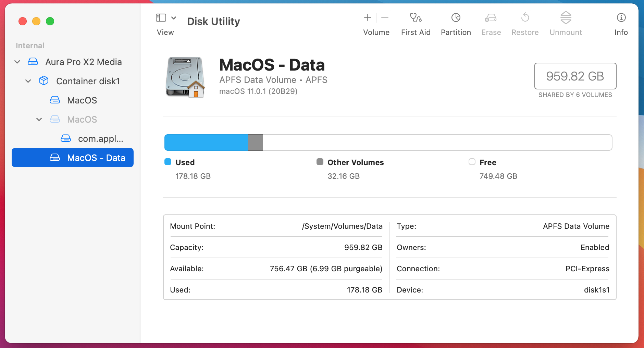Click the grey Other Volumes legend swatch

320,162
